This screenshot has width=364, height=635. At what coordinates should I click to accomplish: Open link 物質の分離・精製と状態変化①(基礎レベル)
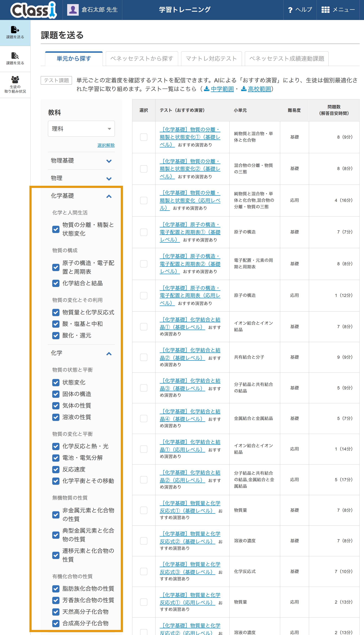pos(190,137)
